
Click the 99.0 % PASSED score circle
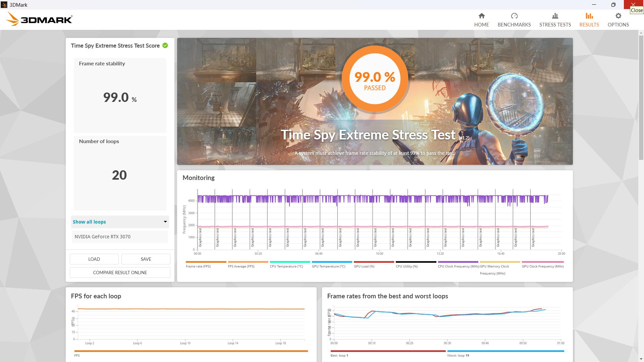(x=375, y=78)
